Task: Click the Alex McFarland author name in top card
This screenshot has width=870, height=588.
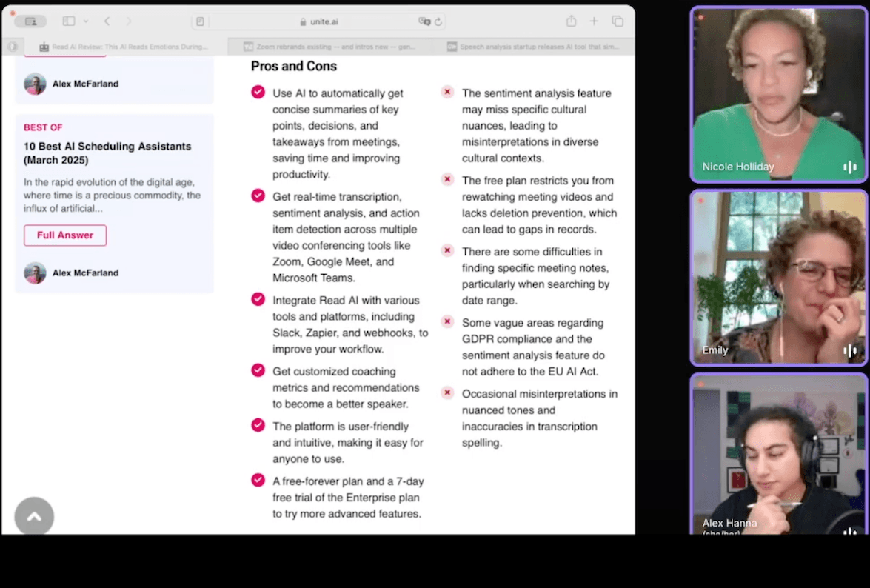Action: coord(85,84)
